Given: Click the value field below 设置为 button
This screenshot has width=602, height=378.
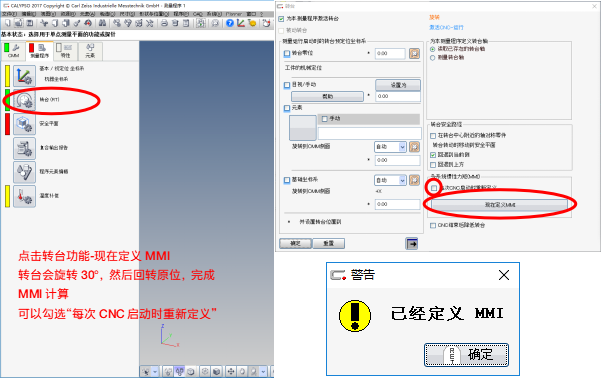Looking at the screenshot, I should coord(398,96).
